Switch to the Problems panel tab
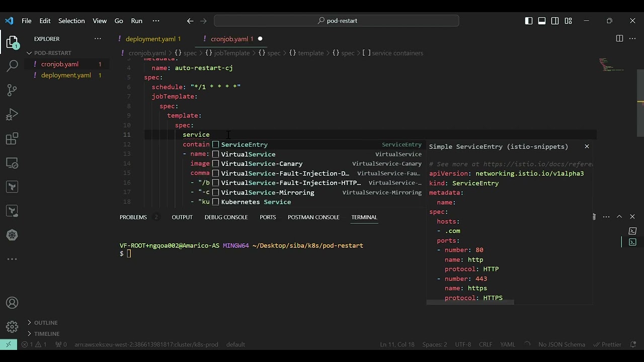 click(x=133, y=217)
